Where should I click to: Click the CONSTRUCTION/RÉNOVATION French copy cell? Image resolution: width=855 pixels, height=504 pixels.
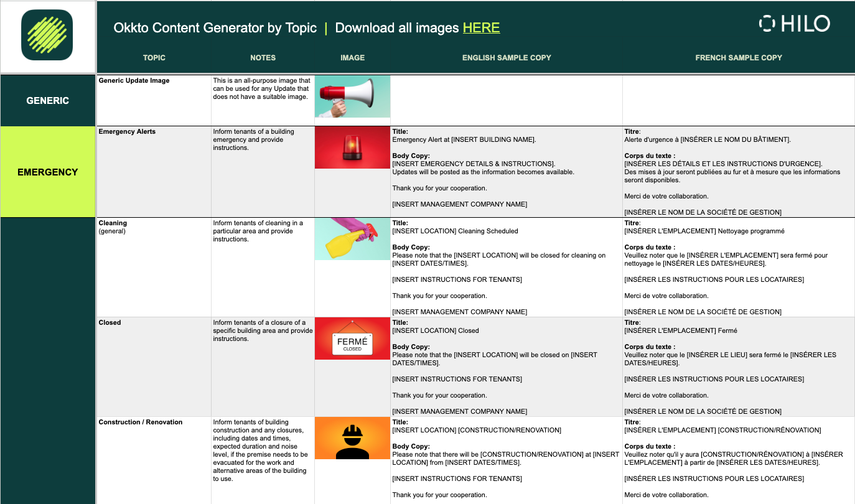(x=739, y=460)
